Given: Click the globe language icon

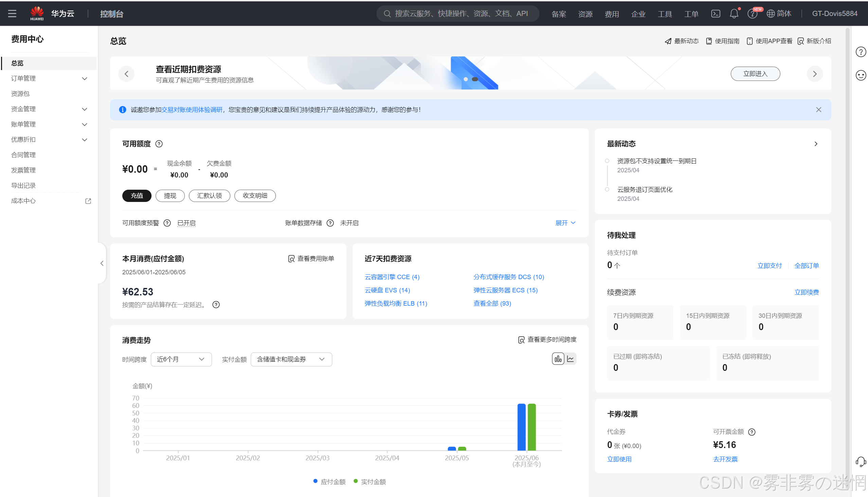Looking at the screenshot, I should [770, 14].
